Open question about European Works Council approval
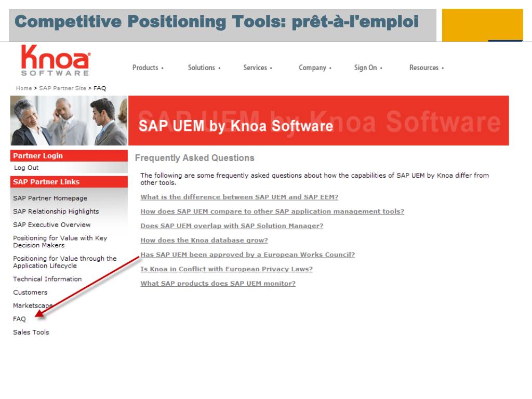 pyautogui.click(x=247, y=255)
